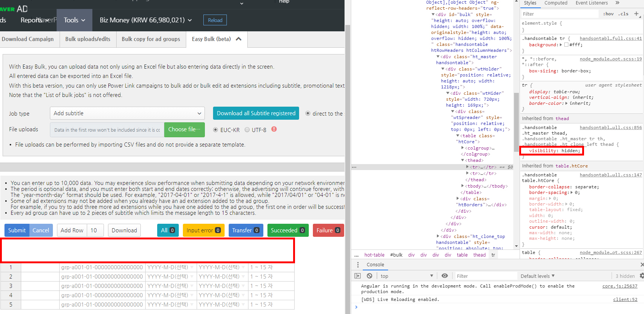Switch to Bulk uploads/edits tab
Image resolution: width=644 pixels, height=314 pixels.
point(88,39)
